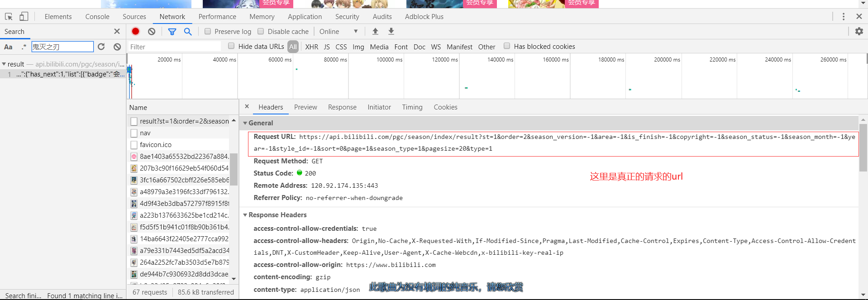
Task: Filter requests by JS type
Action: [x=327, y=47]
